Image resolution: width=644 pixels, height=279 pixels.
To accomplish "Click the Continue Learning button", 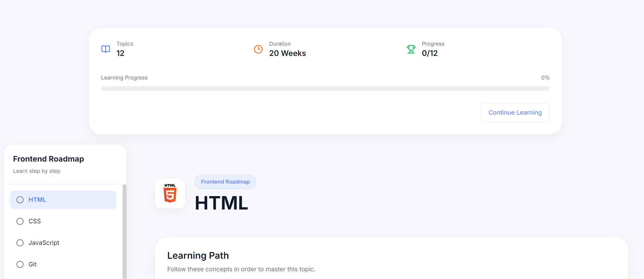I will click(515, 113).
